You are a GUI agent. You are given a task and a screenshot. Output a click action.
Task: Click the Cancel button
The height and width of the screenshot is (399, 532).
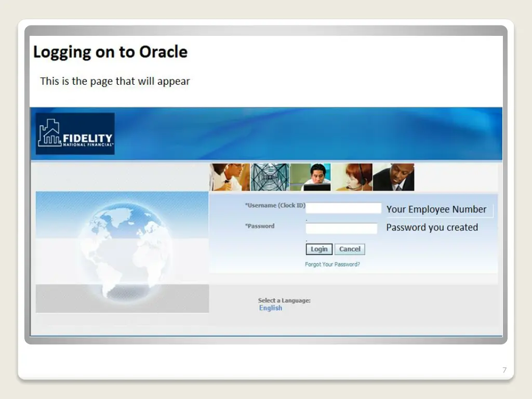pos(350,249)
